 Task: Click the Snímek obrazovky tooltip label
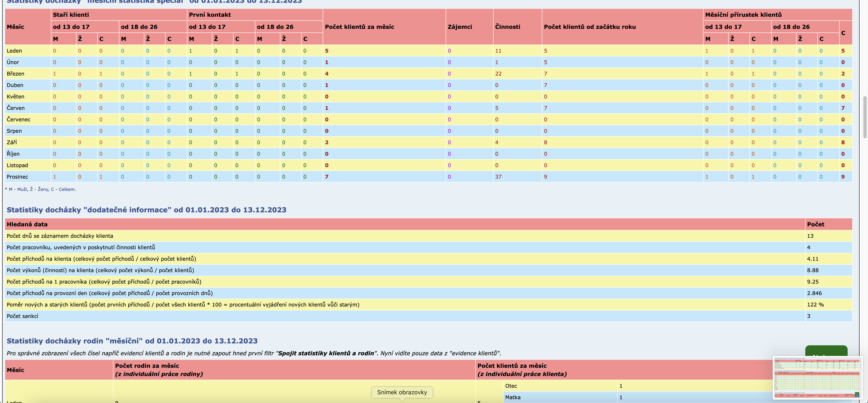pos(402,392)
